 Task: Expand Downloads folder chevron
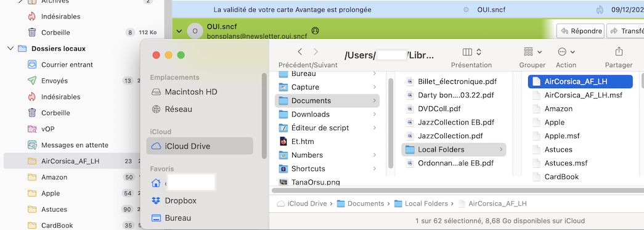[375, 114]
